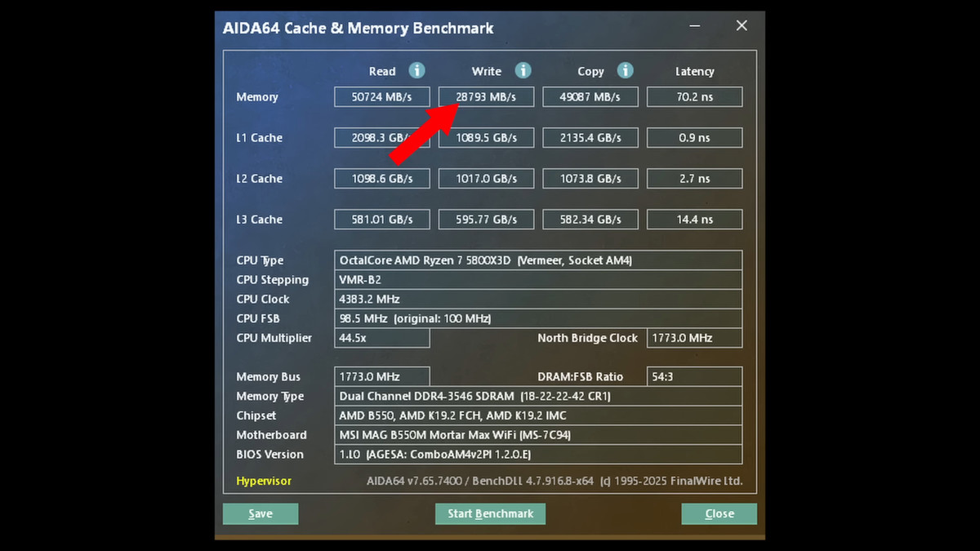Select the North Bridge Clock value box
Viewport: 980px width, 551px height.
694,338
